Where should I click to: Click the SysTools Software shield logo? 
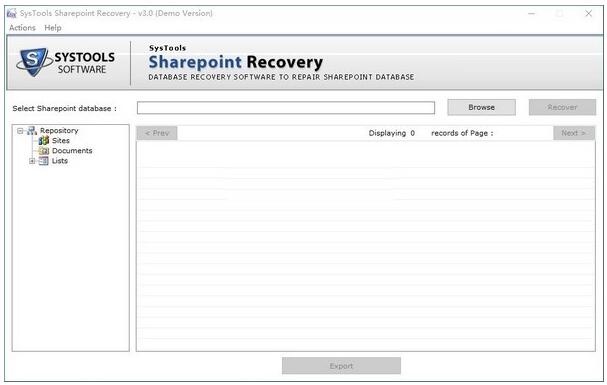click(34, 62)
